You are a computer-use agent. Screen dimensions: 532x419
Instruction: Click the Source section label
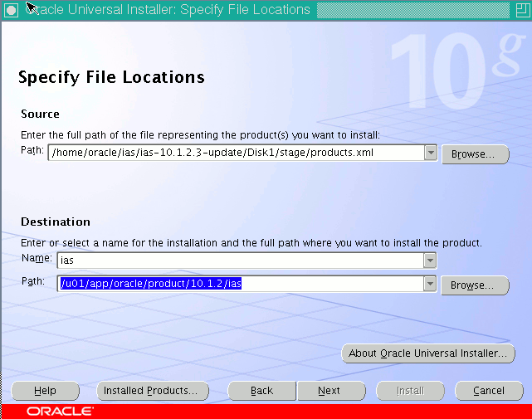point(40,114)
